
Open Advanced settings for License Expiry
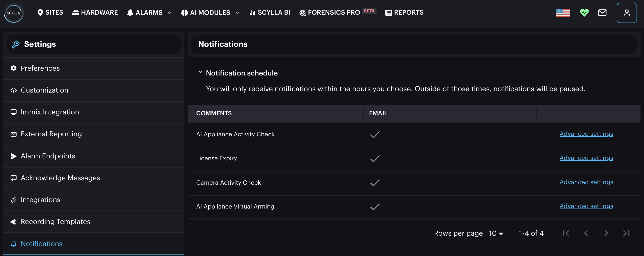coord(586,158)
